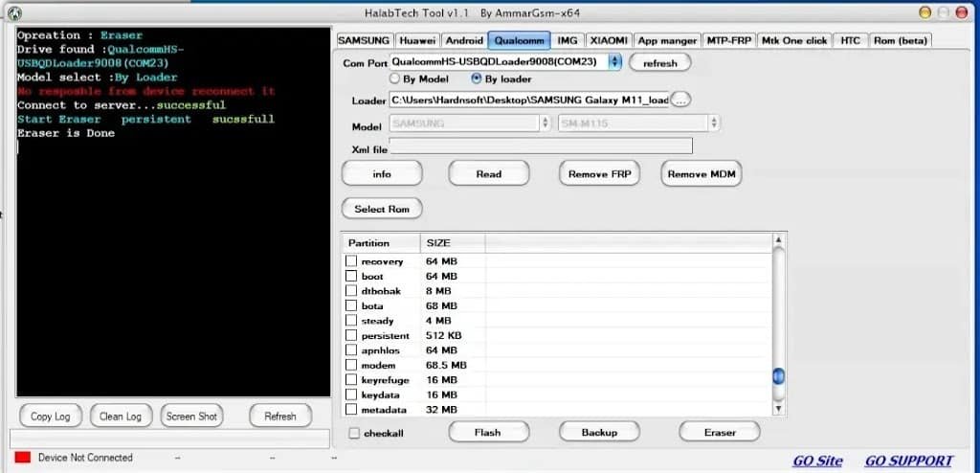Check the boot partition checkbox
This screenshot has width=980, height=473.
[x=351, y=276]
